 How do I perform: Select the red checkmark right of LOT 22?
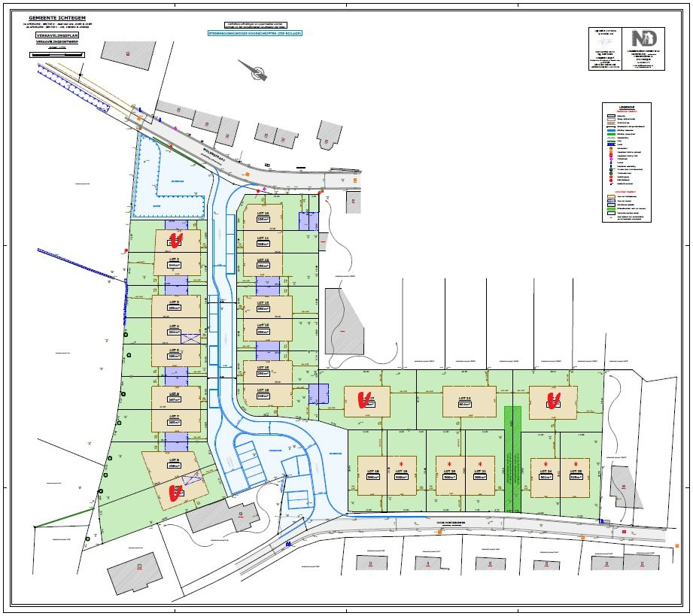point(555,399)
